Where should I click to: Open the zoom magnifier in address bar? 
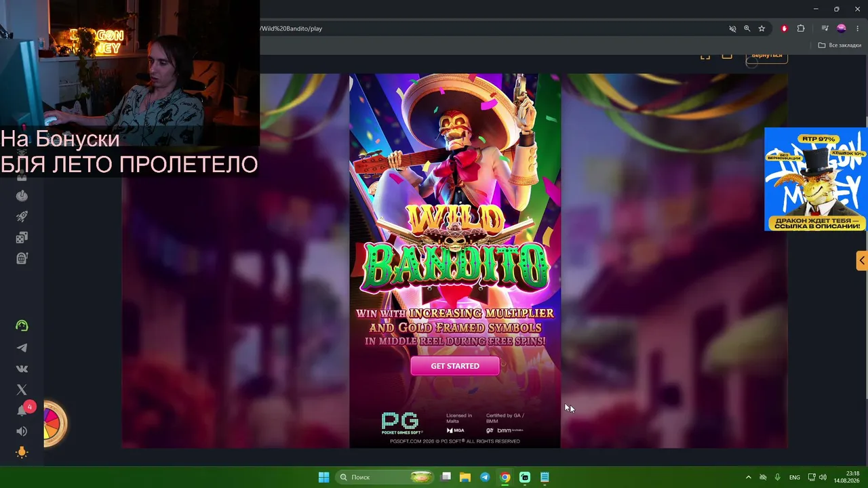pos(747,28)
